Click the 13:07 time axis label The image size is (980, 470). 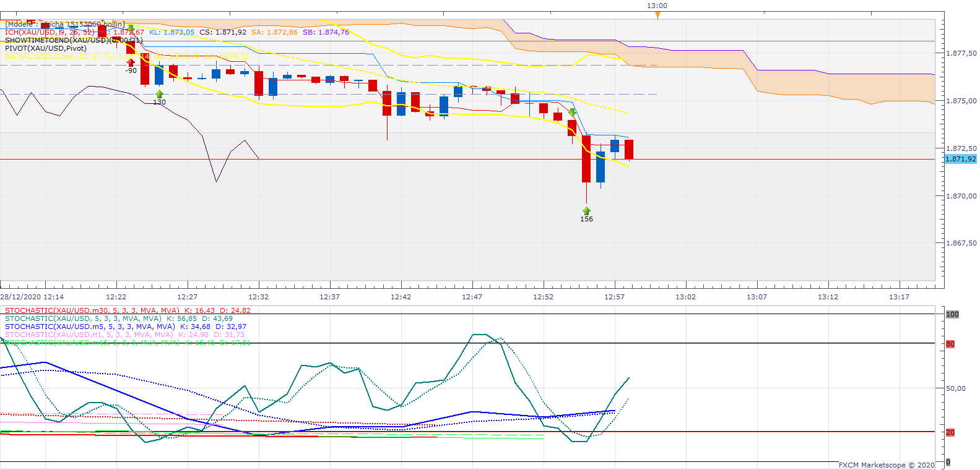click(757, 297)
